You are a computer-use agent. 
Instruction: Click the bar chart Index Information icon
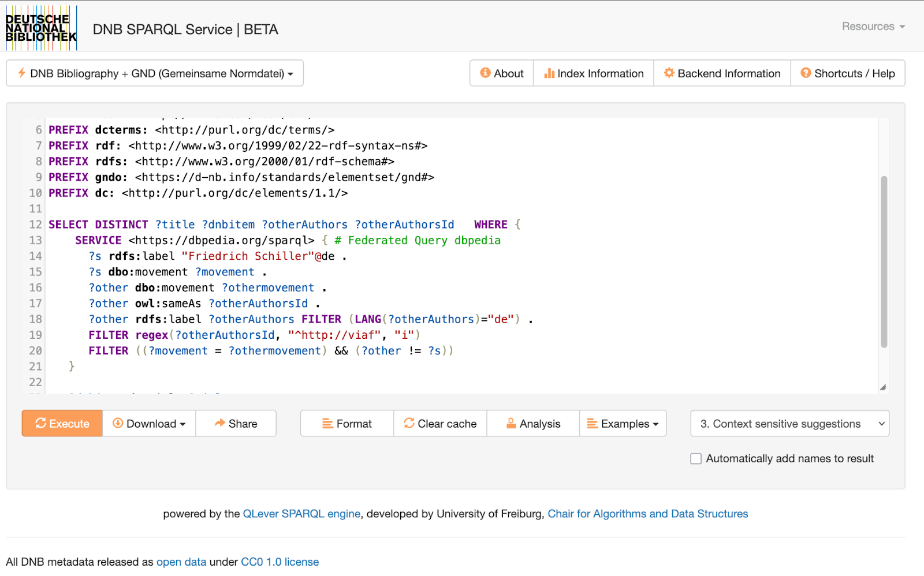pos(549,73)
